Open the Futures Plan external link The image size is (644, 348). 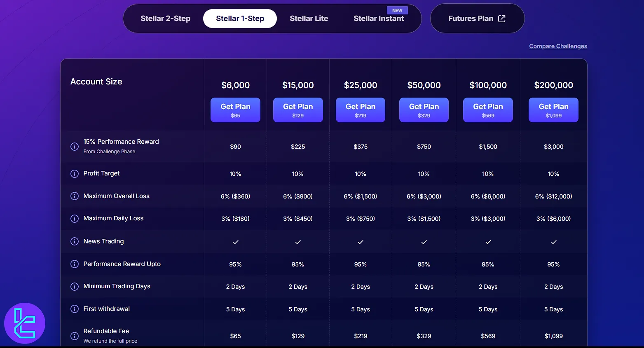[477, 19]
